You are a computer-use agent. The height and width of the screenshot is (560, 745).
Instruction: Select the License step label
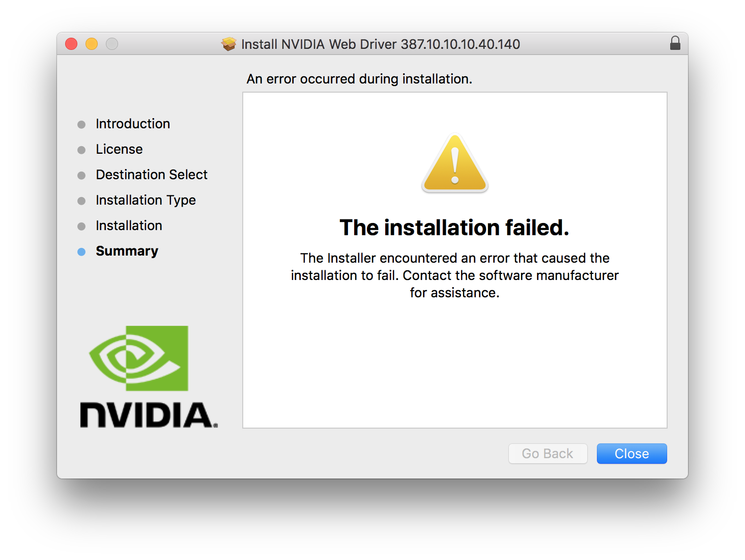[119, 149]
